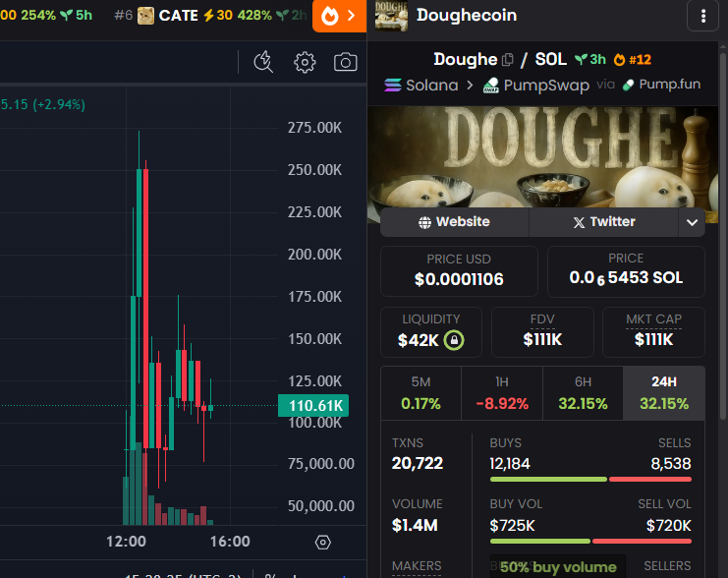728x578 pixels.
Task: Click the CATE token avatar
Action: point(145,16)
